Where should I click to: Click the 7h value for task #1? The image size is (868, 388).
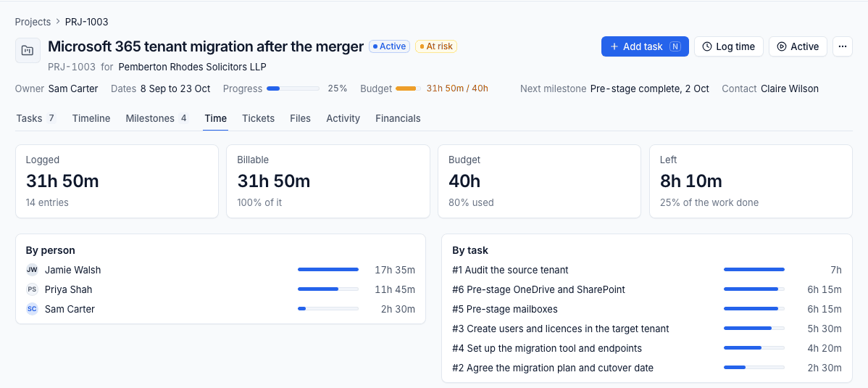coord(836,270)
